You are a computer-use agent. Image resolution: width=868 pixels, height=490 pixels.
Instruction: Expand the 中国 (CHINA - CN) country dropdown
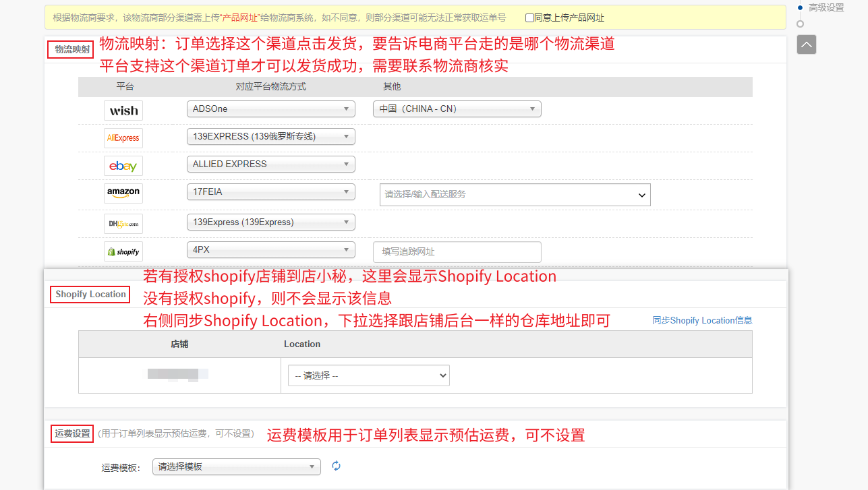pyautogui.click(x=457, y=109)
